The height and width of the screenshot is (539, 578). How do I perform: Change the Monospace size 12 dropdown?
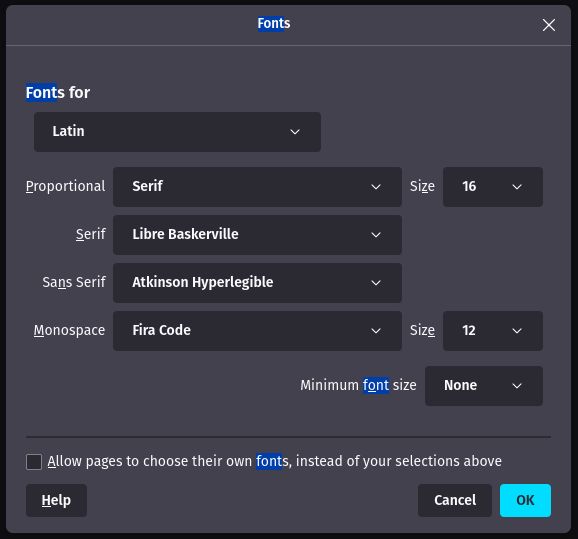click(493, 331)
